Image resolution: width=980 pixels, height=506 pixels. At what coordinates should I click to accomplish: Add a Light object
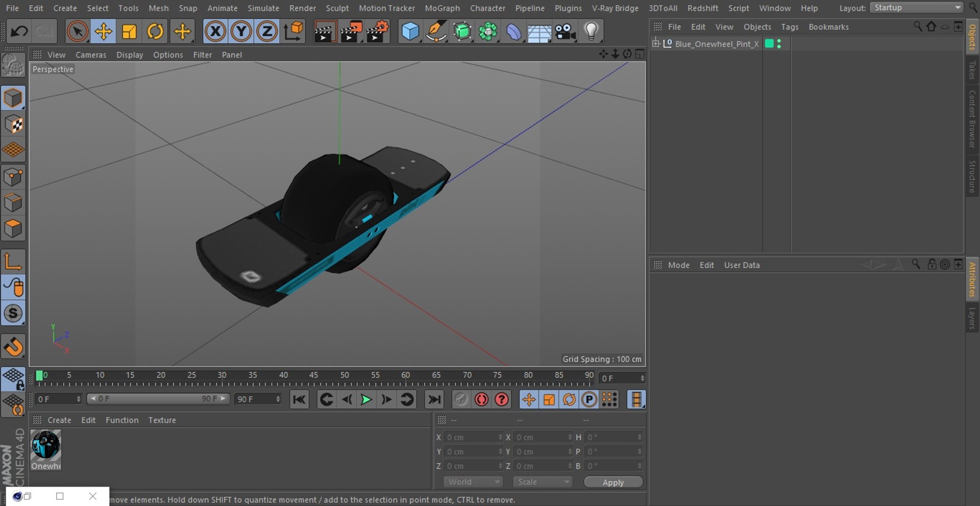click(591, 32)
